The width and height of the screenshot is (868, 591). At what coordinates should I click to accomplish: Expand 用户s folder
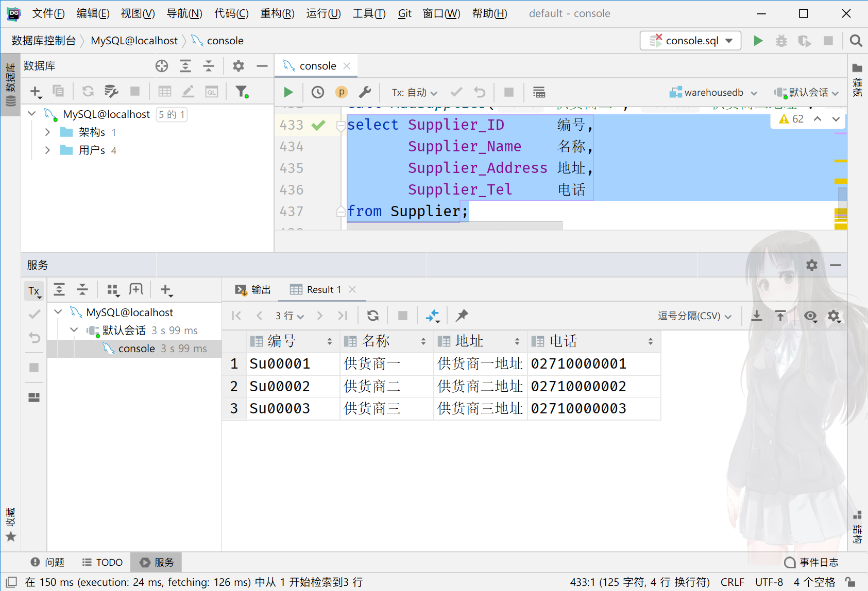(47, 150)
